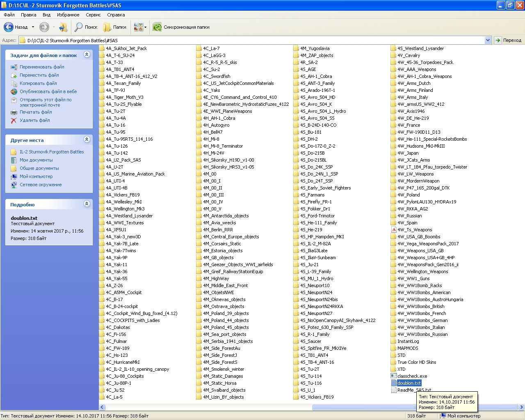The width and height of the screenshot is (525, 420).
Task: Click Печатать файл task link
Action: click(36, 112)
